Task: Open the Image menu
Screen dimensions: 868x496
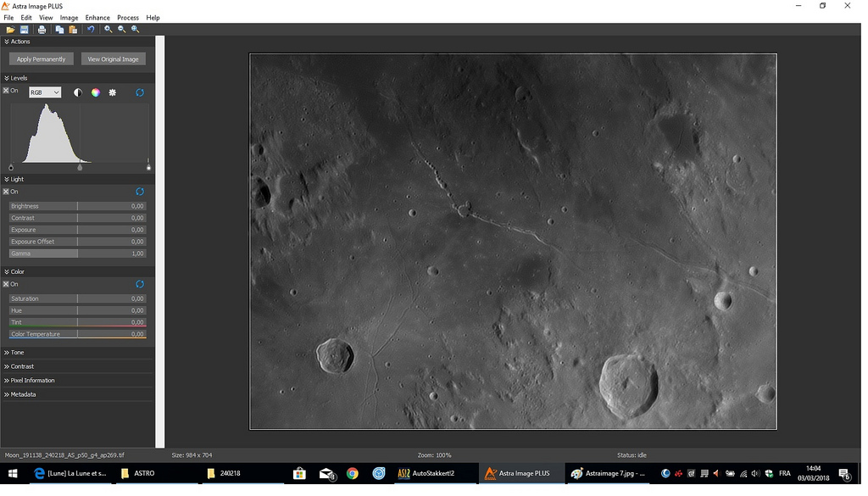Action: 70,18
